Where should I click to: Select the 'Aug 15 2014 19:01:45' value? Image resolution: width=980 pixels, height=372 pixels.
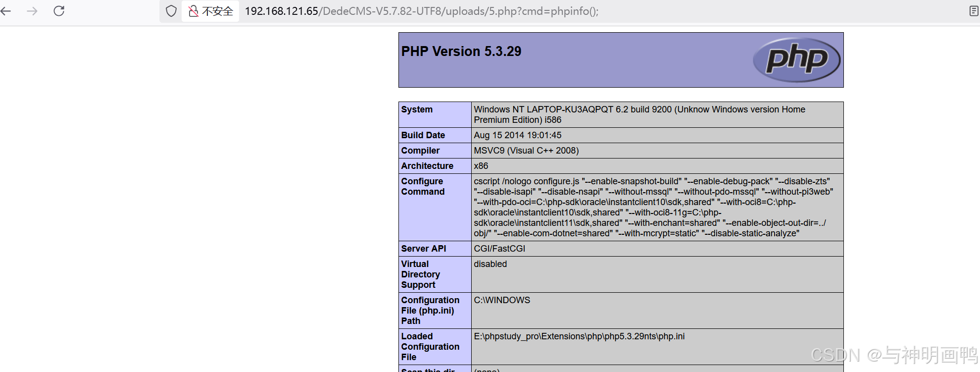(518, 135)
